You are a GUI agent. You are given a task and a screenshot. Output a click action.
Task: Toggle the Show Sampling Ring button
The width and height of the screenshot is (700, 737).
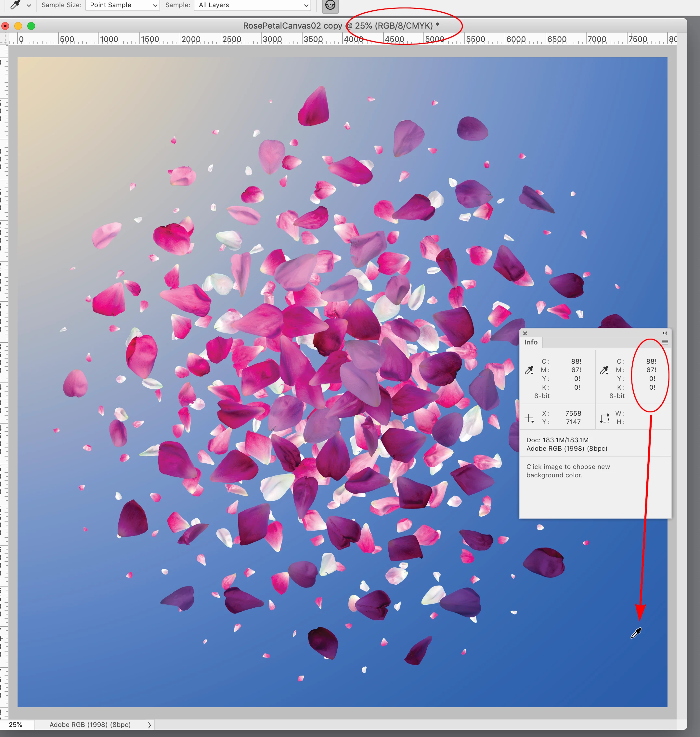(x=330, y=5)
